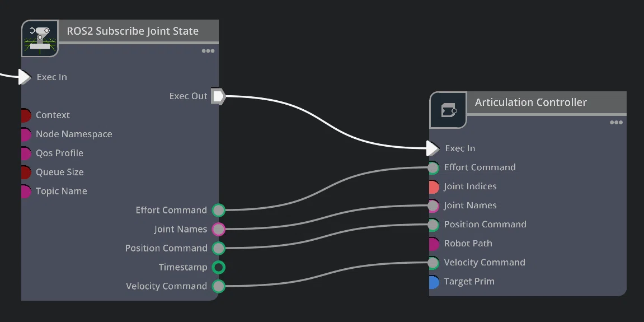Click the Articulation Controller node icon
644x322 pixels.
pyautogui.click(x=448, y=110)
